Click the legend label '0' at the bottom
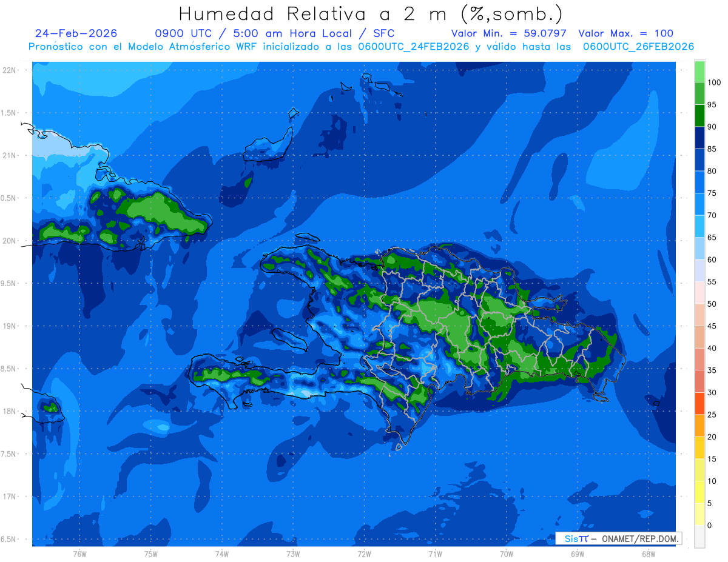Viewport: 728px width, 562px height. coord(709,525)
